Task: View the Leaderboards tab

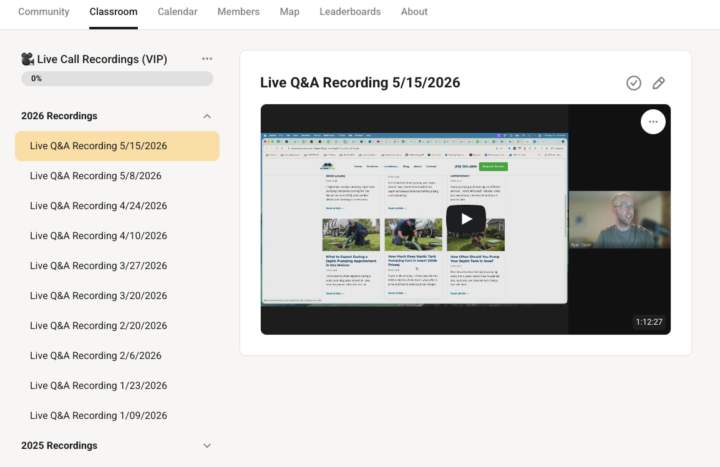Action: click(350, 11)
